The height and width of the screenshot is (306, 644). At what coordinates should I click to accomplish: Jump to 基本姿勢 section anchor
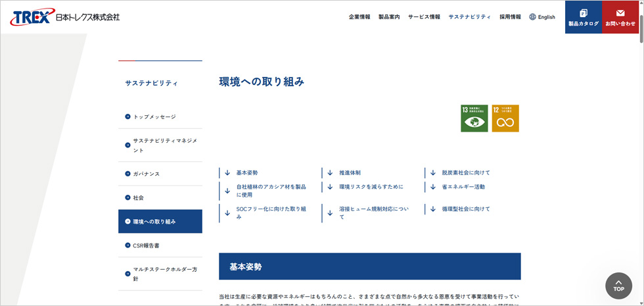click(x=247, y=172)
